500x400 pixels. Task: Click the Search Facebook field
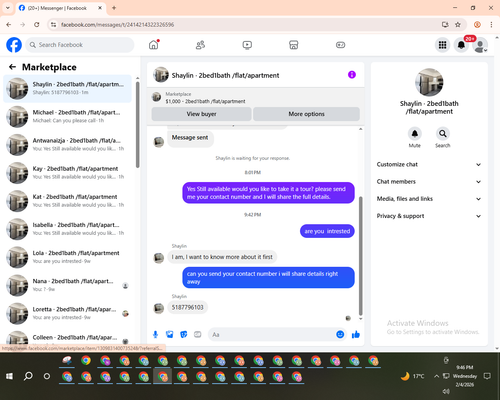[80, 45]
